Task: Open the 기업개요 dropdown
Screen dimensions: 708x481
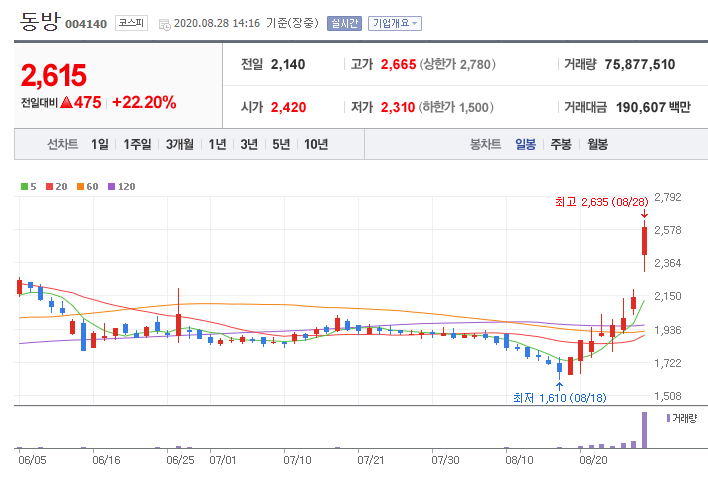Action: pos(395,22)
